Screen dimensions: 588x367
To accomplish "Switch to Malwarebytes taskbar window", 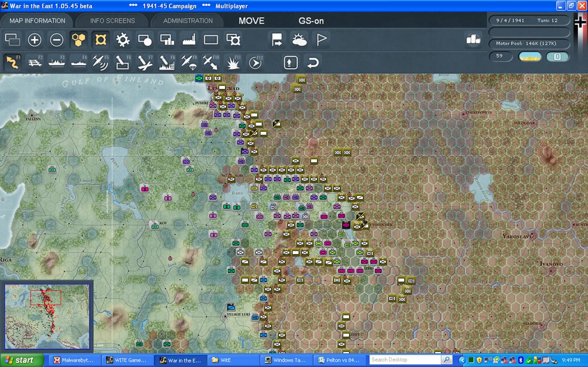I will click(74, 360).
